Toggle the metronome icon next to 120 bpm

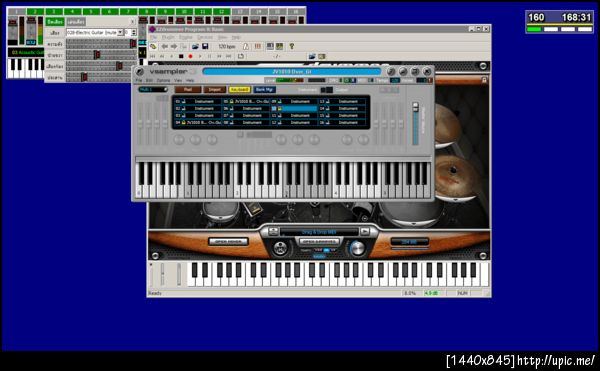(x=246, y=46)
